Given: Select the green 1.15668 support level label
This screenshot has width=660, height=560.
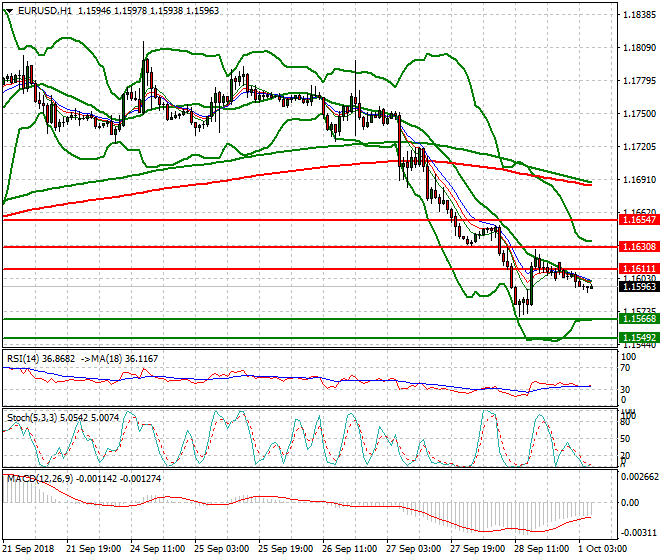Looking at the screenshot, I should (x=639, y=319).
